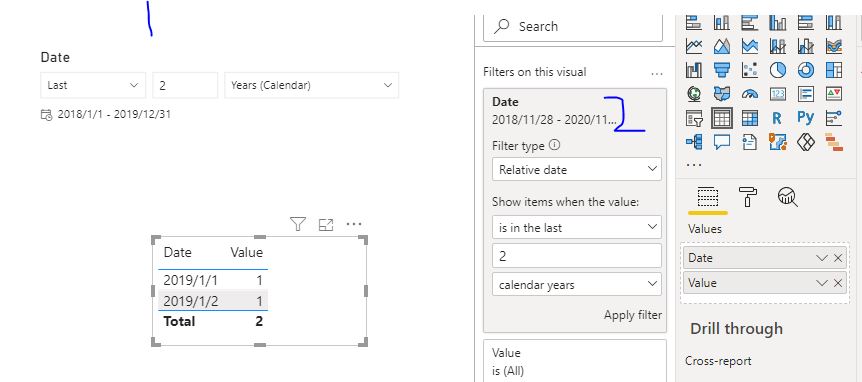
Task: Expand the 'Value is (All)' filter card
Action: (x=575, y=361)
